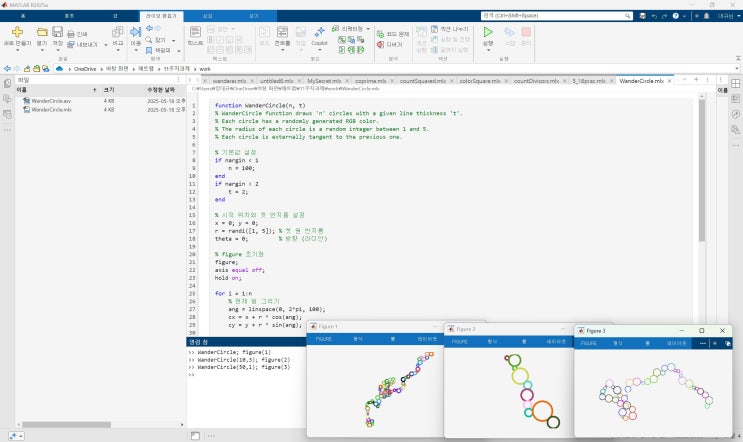
Task: Close the WanderCircle.mlx editor tab
Action: [x=669, y=81]
